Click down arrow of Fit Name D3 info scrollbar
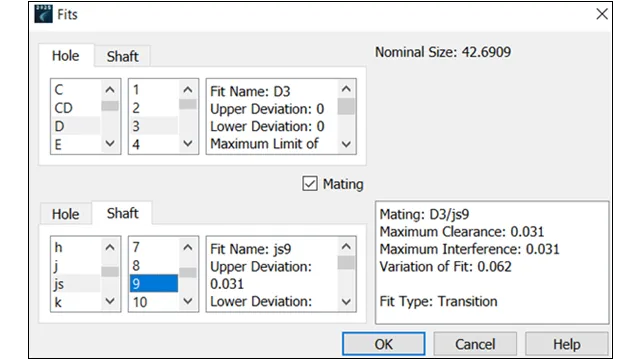Viewport: 640px width, 360px height. 346,144
